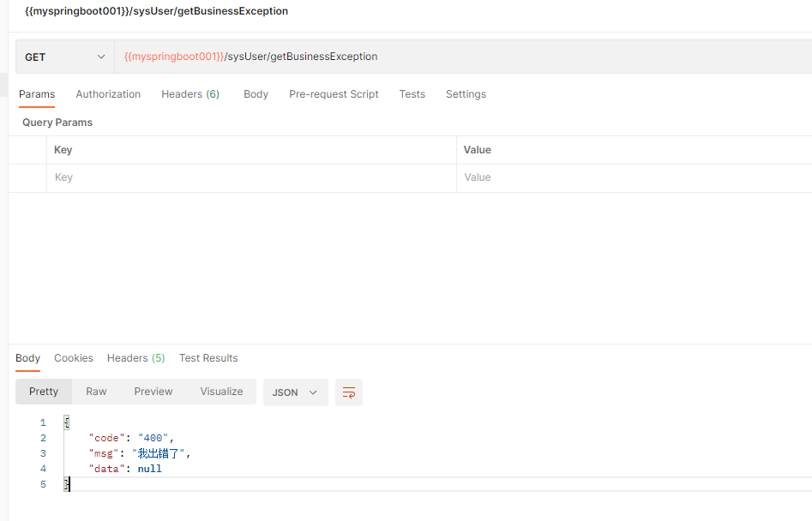The height and width of the screenshot is (521, 812).
Task: Select the Params tab
Action: [x=37, y=94]
